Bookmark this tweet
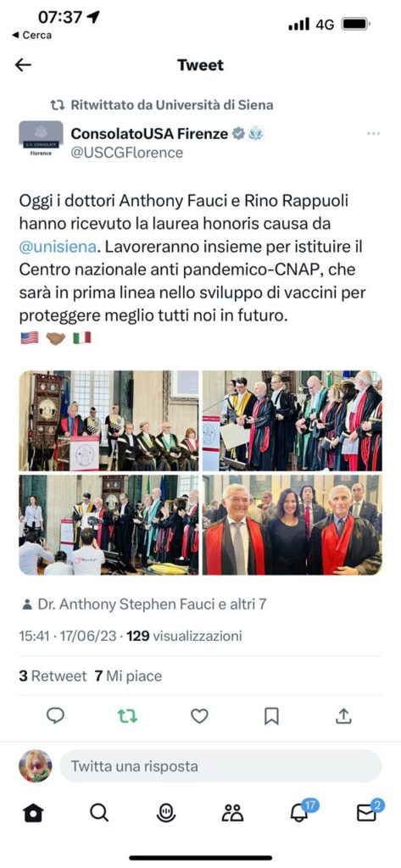Screen dimensions: 401x868 tap(271, 716)
